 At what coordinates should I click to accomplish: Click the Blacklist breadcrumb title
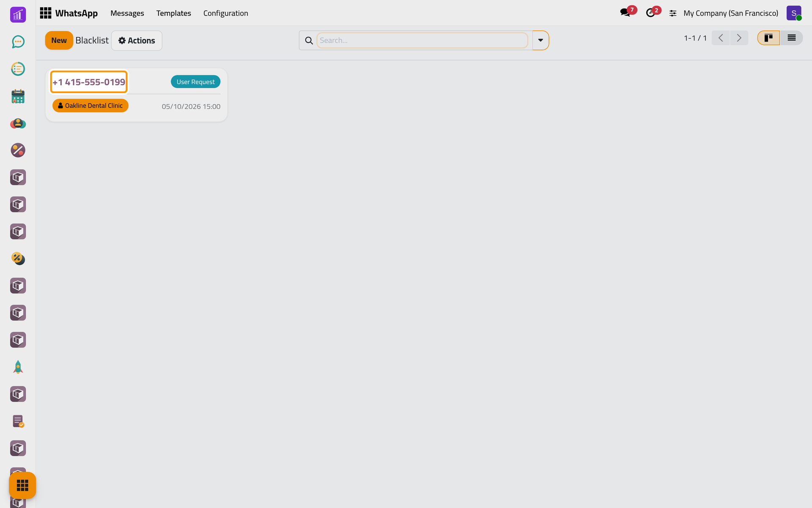click(92, 40)
